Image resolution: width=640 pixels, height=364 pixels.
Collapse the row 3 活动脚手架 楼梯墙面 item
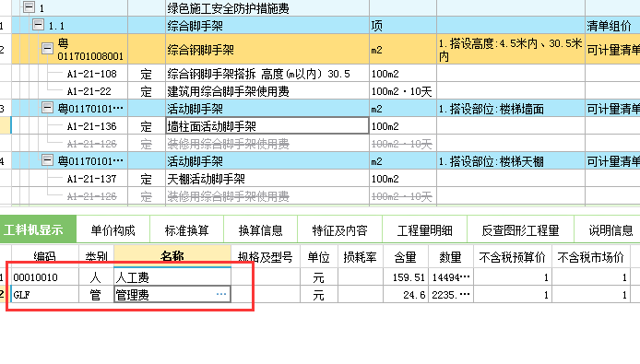(x=47, y=108)
